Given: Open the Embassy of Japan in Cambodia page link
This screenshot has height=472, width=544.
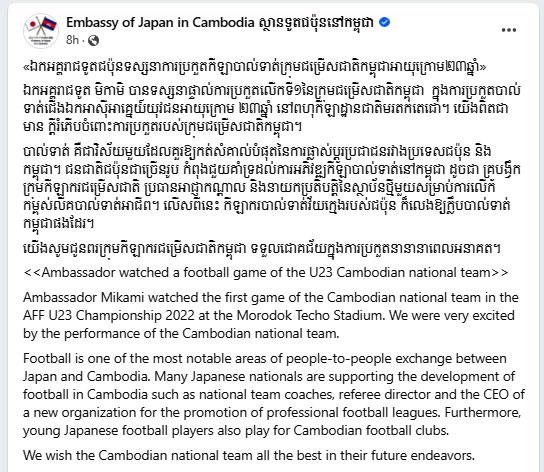Looking at the screenshot, I should point(160,23).
